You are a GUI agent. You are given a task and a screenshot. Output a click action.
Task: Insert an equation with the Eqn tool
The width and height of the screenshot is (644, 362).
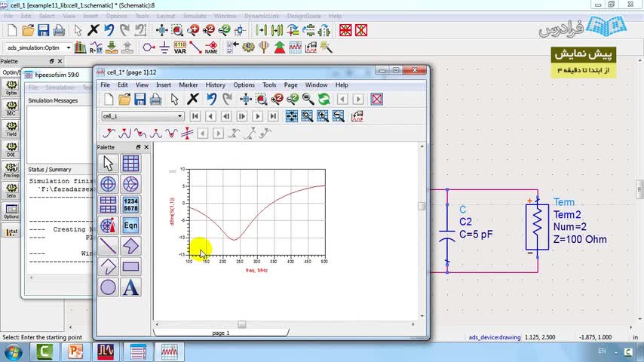click(130, 225)
